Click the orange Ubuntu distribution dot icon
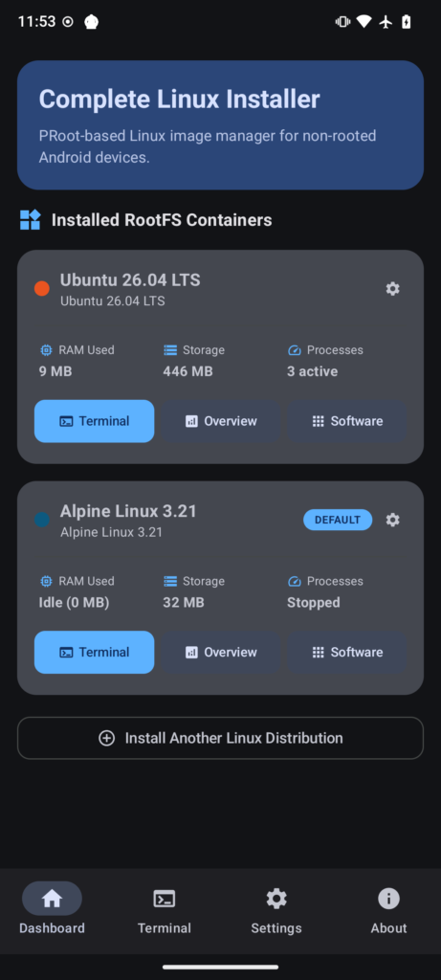The width and height of the screenshot is (441, 980). tap(42, 288)
